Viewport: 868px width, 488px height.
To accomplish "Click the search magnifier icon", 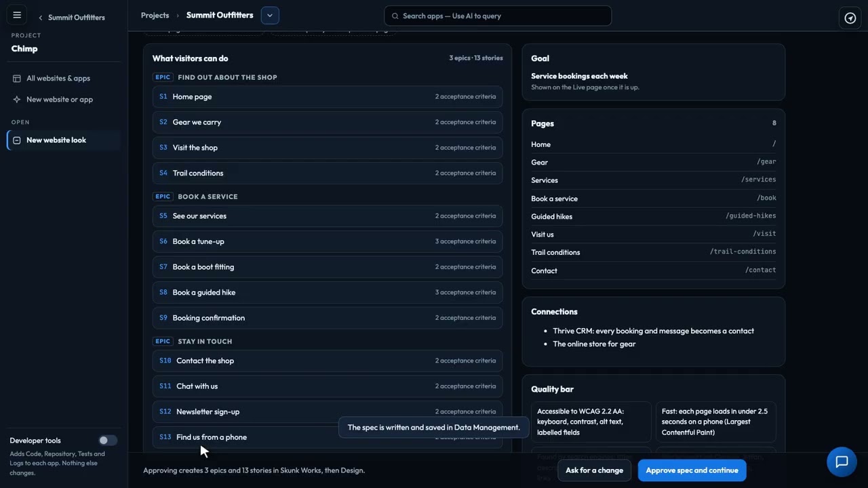I will coord(395,16).
